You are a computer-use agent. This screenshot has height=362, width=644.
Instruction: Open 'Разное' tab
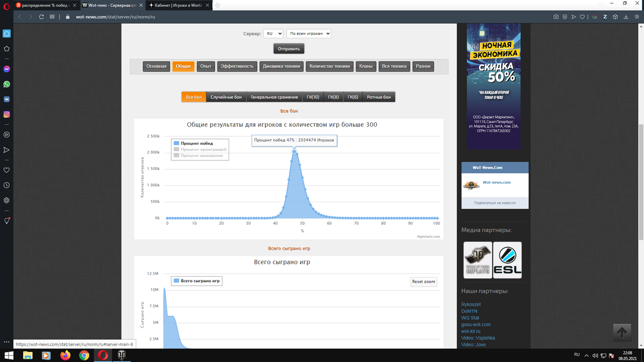tap(423, 67)
